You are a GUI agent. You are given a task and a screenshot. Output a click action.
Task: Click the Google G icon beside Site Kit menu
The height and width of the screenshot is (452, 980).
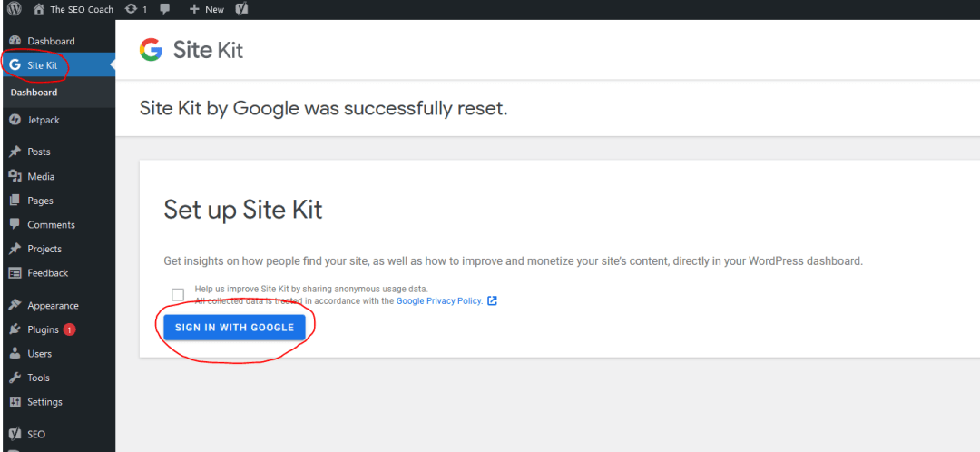coord(15,65)
